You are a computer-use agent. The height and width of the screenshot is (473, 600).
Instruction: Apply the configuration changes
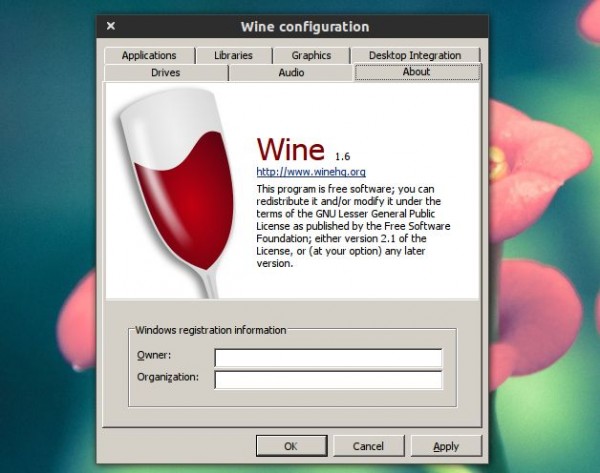click(x=446, y=446)
